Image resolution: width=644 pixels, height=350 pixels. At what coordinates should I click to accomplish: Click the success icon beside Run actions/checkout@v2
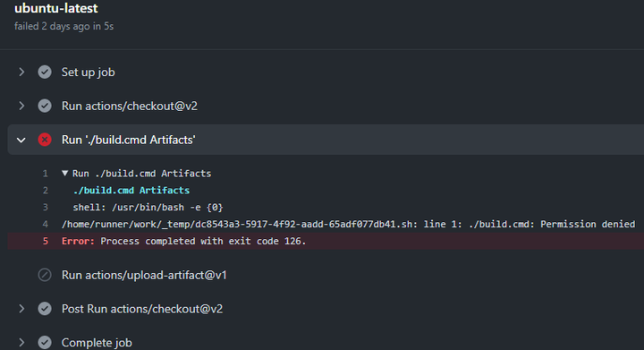(45, 106)
